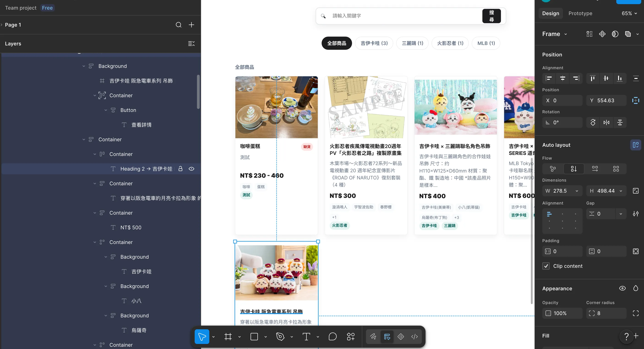Rotate the frame 90 degrees
The width and height of the screenshot is (644, 349).
pyautogui.click(x=593, y=122)
